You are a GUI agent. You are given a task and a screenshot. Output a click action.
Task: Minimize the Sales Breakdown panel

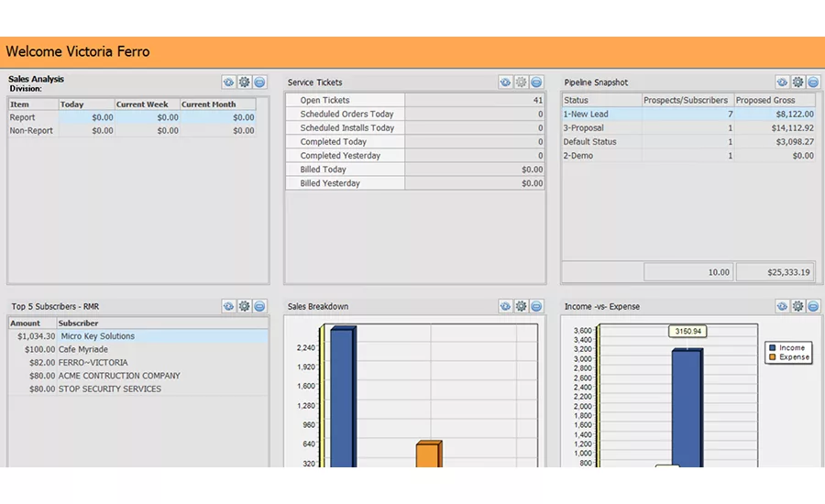536,306
